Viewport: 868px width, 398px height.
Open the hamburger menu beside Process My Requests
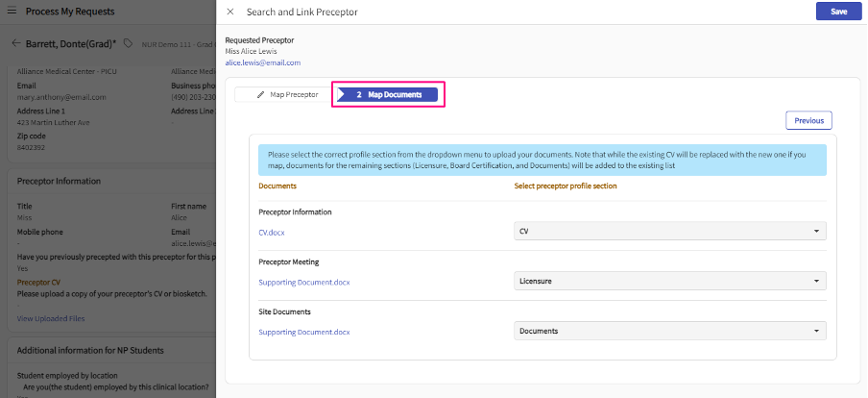(x=12, y=12)
